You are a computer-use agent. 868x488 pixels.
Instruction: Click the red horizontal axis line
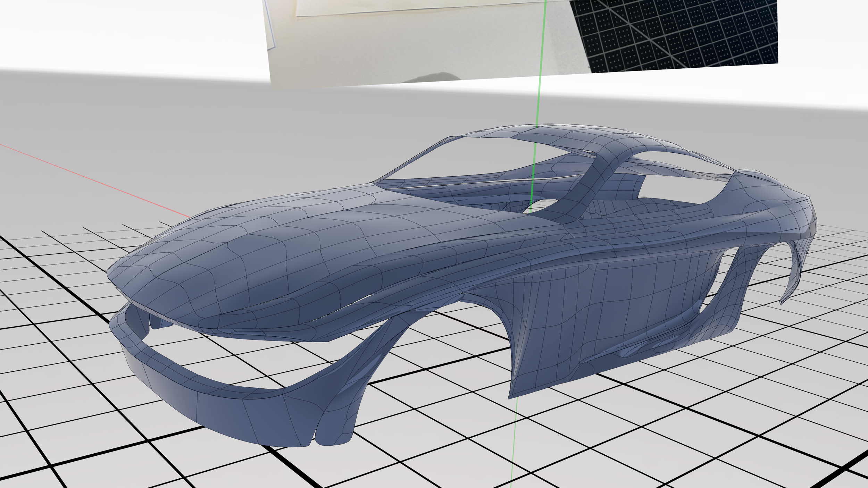tap(94, 180)
